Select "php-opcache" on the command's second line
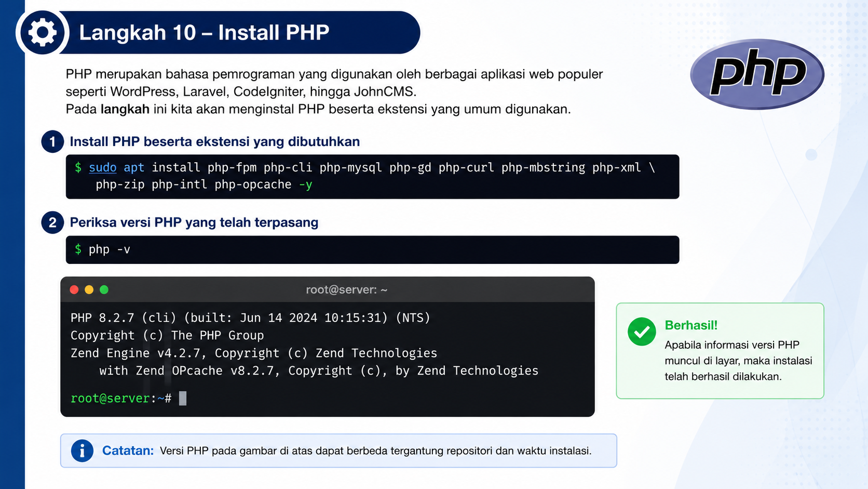 tap(253, 184)
